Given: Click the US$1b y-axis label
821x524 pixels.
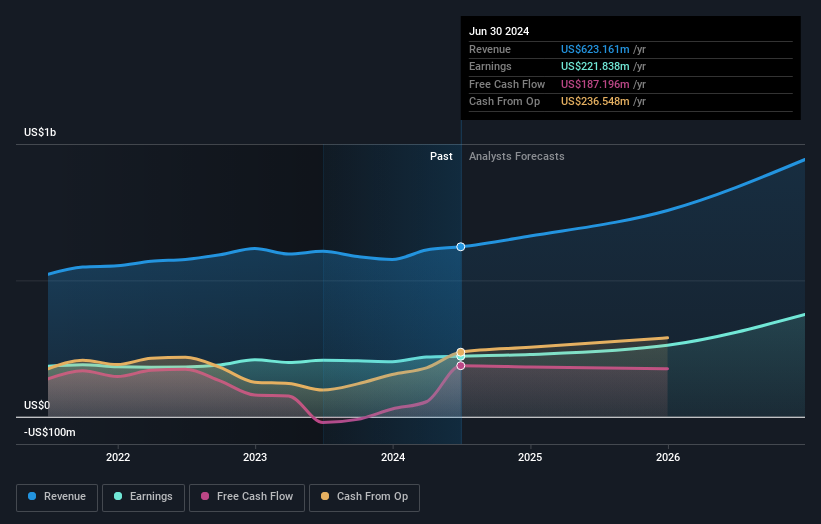Looking at the screenshot, I should click(x=40, y=132).
